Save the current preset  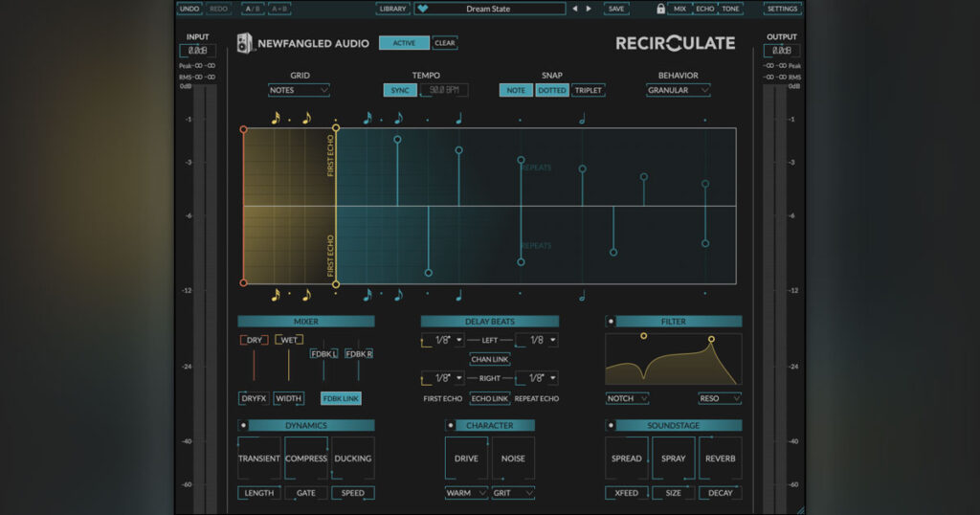coord(616,9)
